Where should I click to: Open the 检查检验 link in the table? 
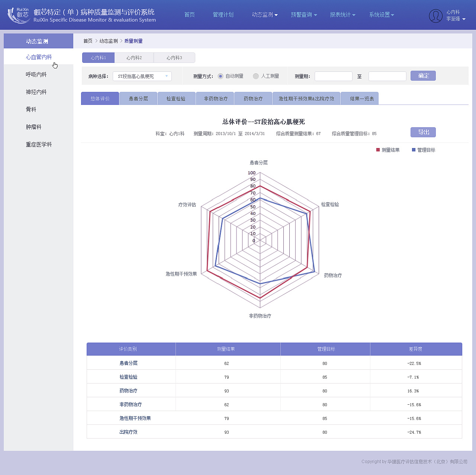(128, 377)
